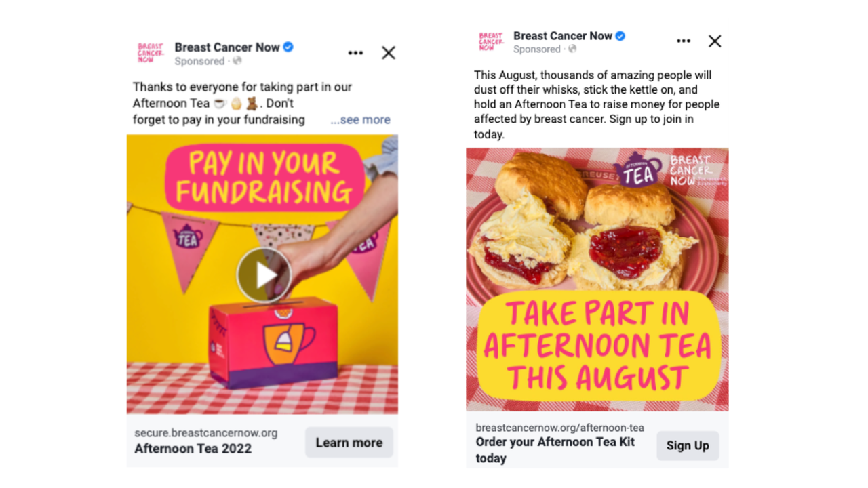Click Breast Cancer Now logo on right ad
Screen dimensions: 868x488
(x=490, y=42)
